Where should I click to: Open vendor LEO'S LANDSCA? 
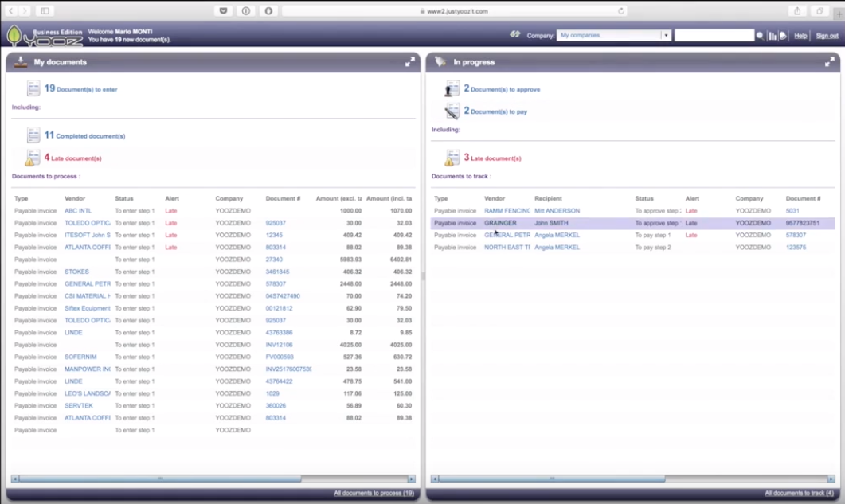[x=88, y=393]
